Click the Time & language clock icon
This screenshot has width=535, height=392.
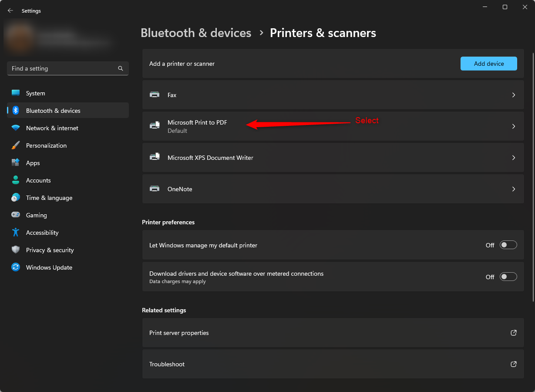click(16, 198)
